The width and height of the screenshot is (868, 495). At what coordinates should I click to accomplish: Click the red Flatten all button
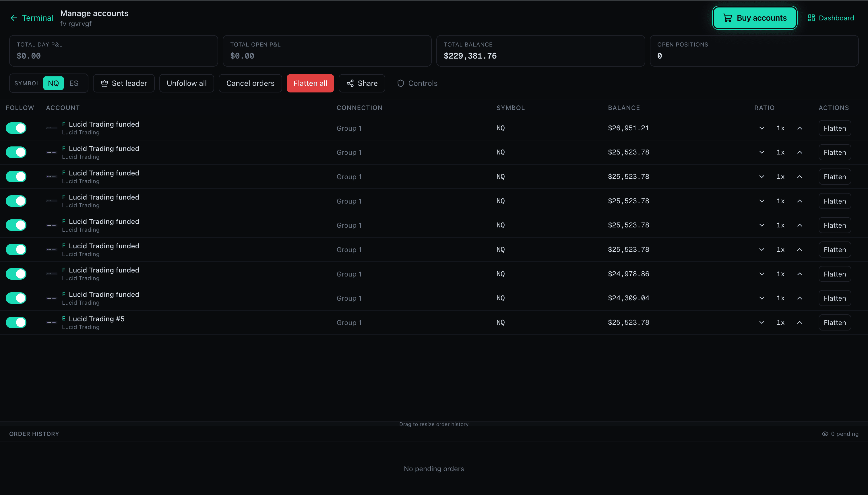[x=310, y=83]
